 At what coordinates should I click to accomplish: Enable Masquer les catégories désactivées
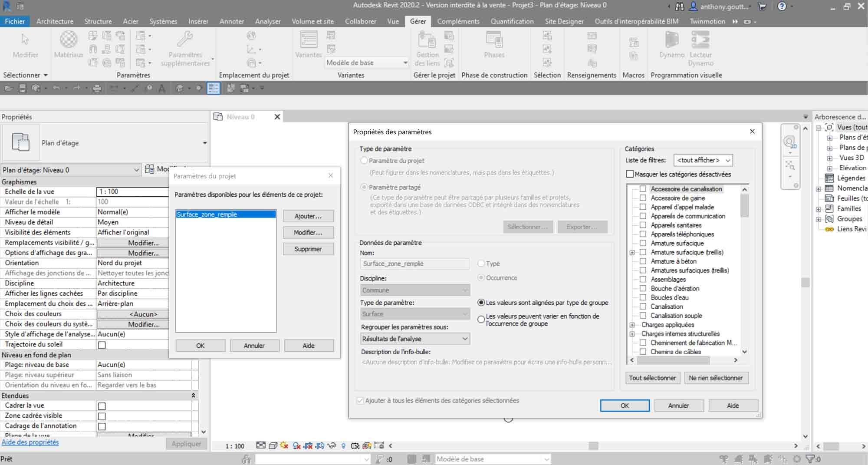630,174
